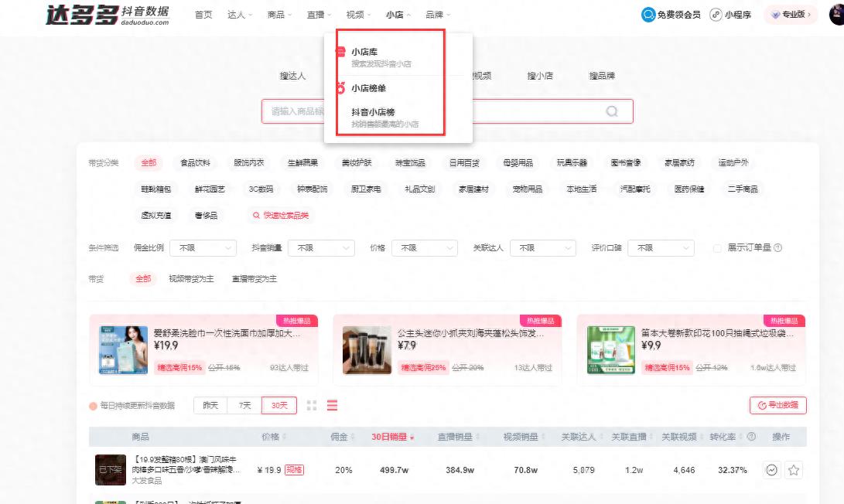844x504 pixels.
Task: Switch to list view icon
Action: (x=332, y=406)
